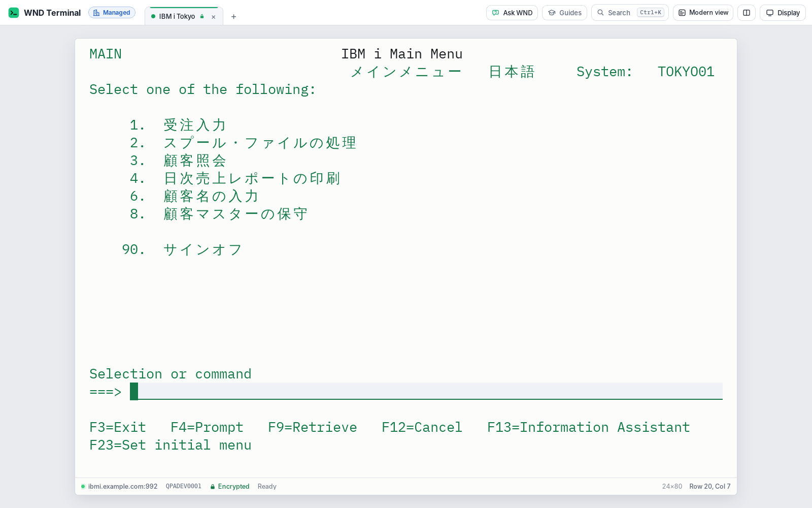Select option 6 顧客名の入力
The width and height of the screenshot is (812, 508).
[194, 196]
